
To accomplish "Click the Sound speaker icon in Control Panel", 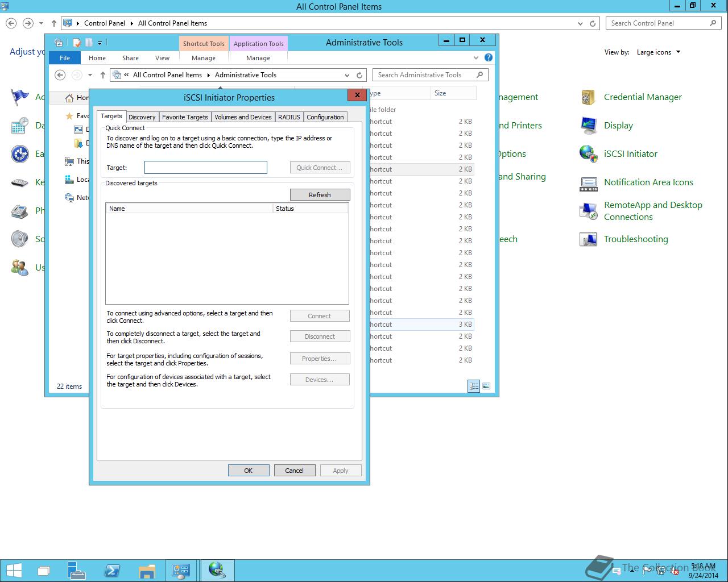I will point(20,239).
